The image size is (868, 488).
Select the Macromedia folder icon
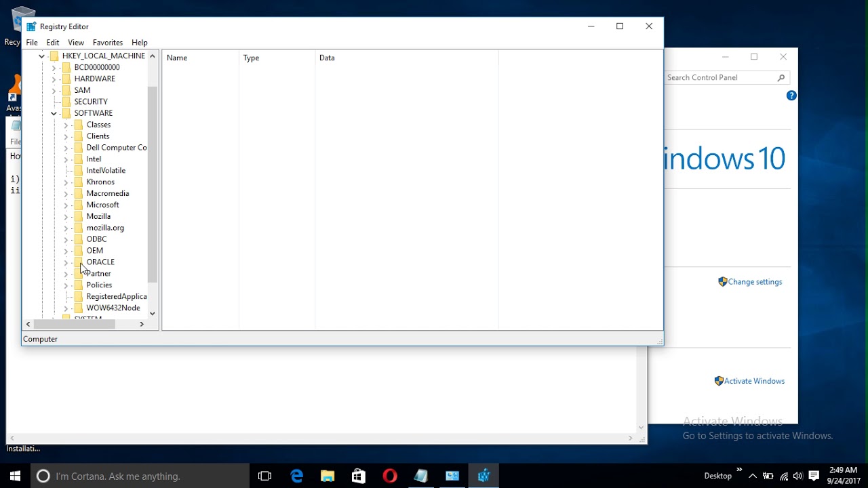tap(79, 193)
